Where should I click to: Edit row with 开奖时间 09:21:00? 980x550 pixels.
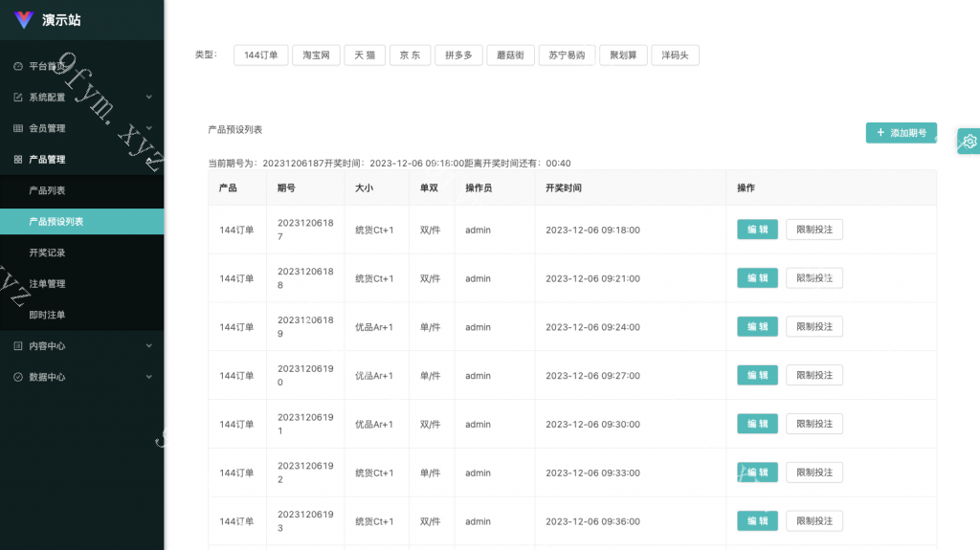758,278
